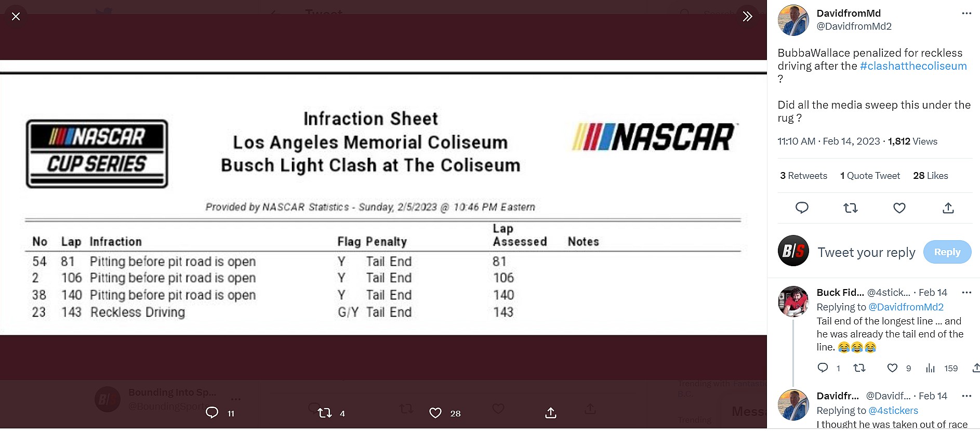The image size is (980, 431).
Task: Share tweet using the side panel share icon
Action: tap(948, 208)
